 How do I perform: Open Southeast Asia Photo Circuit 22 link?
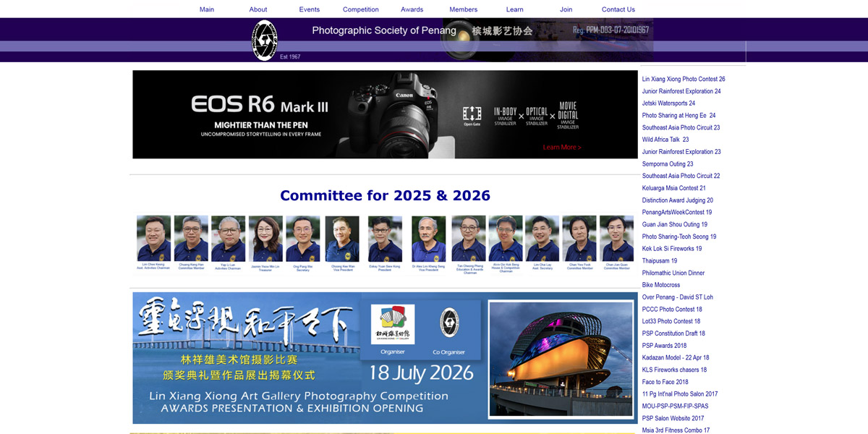coord(681,176)
